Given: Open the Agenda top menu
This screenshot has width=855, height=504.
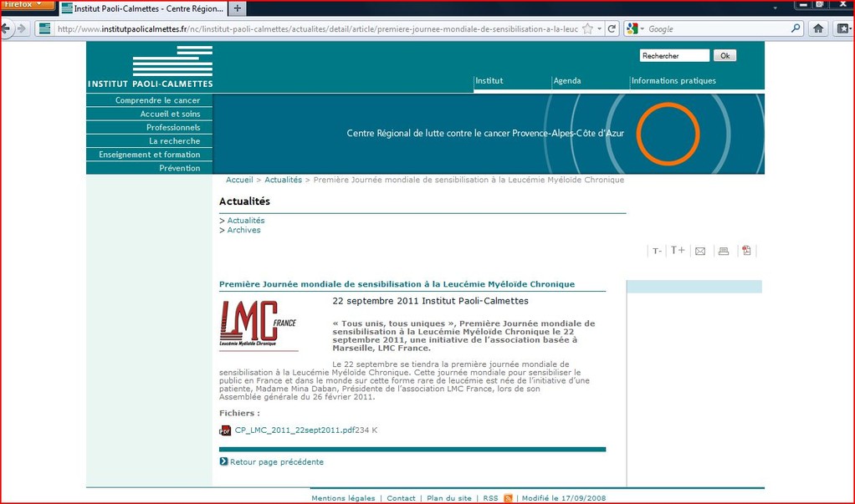Looking at the screenshot, I should [567, 80].
